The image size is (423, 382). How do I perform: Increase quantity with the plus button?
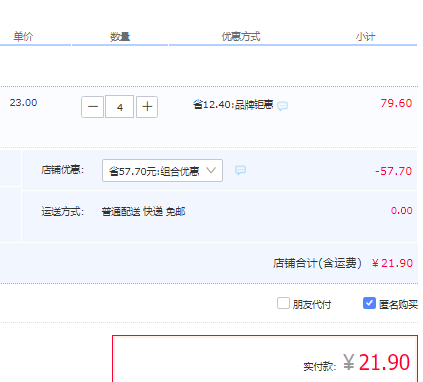click(147, 107)
